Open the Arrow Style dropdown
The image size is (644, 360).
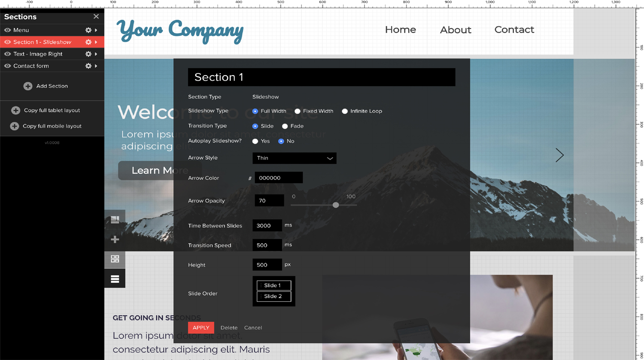click(x=294, y=158)
